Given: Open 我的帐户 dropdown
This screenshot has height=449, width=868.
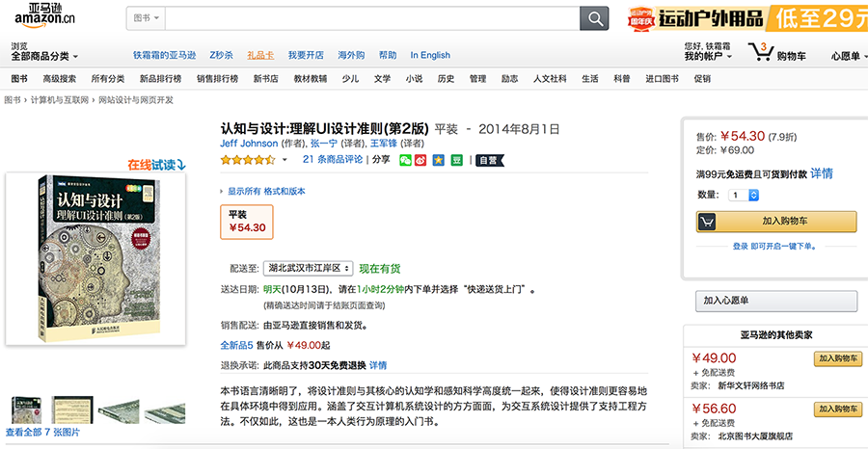Looking at the screenshot, I should point(708,57).
